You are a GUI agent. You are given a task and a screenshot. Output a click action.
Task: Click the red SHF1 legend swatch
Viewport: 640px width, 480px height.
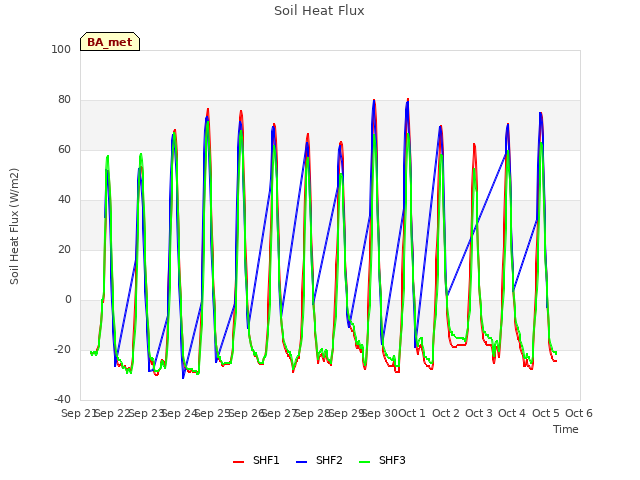(x=238, y=462)
